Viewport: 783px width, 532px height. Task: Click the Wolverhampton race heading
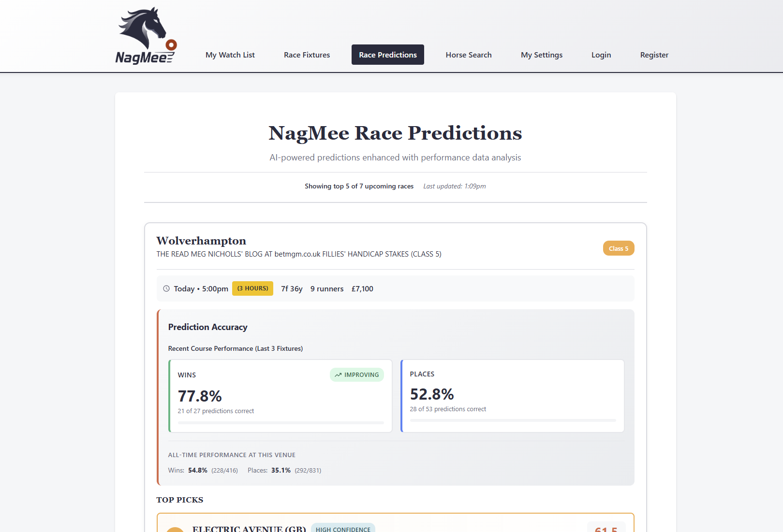click(201, 241)
